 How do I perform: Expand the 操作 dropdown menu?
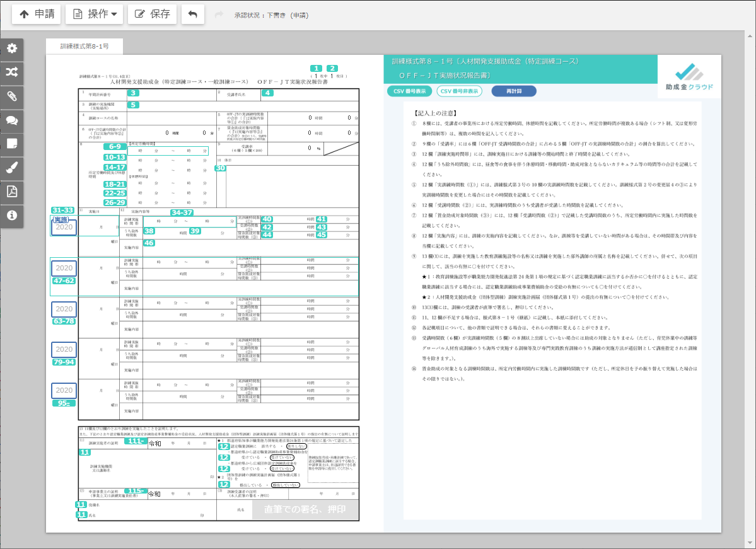click(95, 14)
